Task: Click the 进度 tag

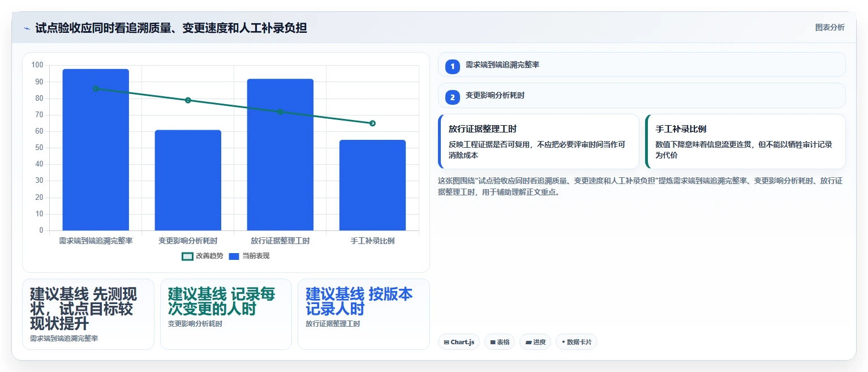Action: pos(535,342)
